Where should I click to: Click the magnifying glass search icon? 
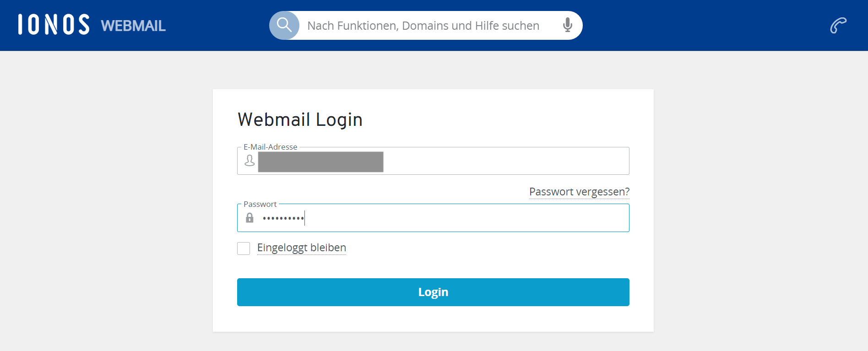coord(284,25)
